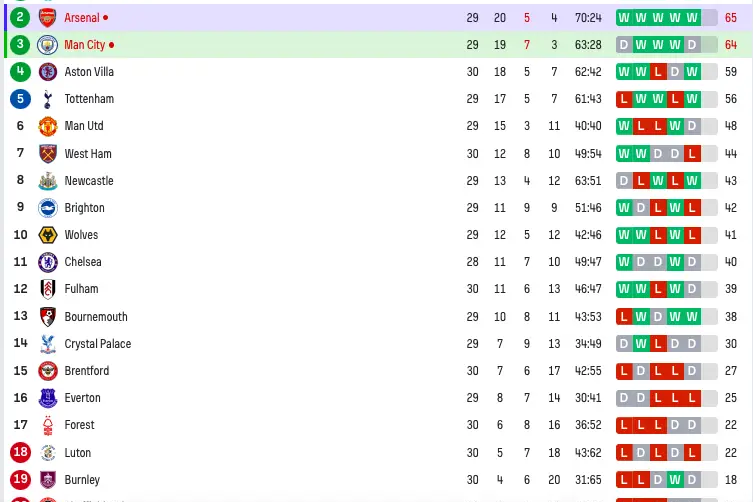
Task: Click Brentford's first red L form badge
Action: 624,371
